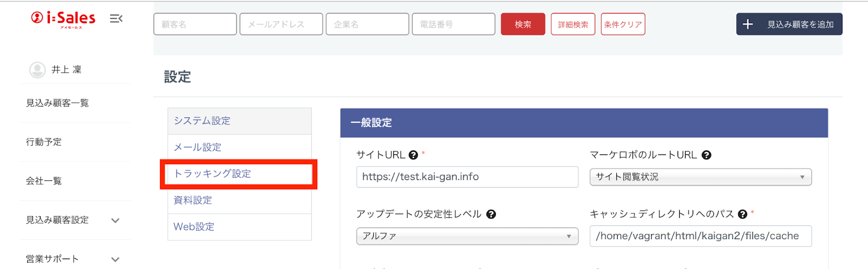
Task: Expand the 営業サポート sidebar menu
Action: pos(115,259)
